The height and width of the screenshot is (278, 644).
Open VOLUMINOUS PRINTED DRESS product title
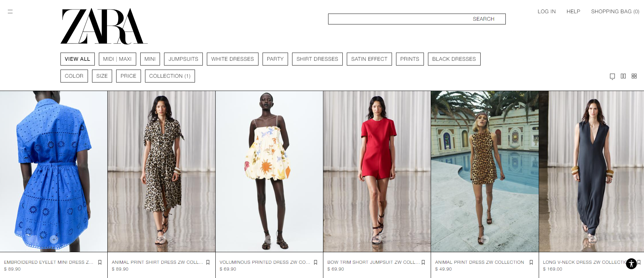coord(265,262)
